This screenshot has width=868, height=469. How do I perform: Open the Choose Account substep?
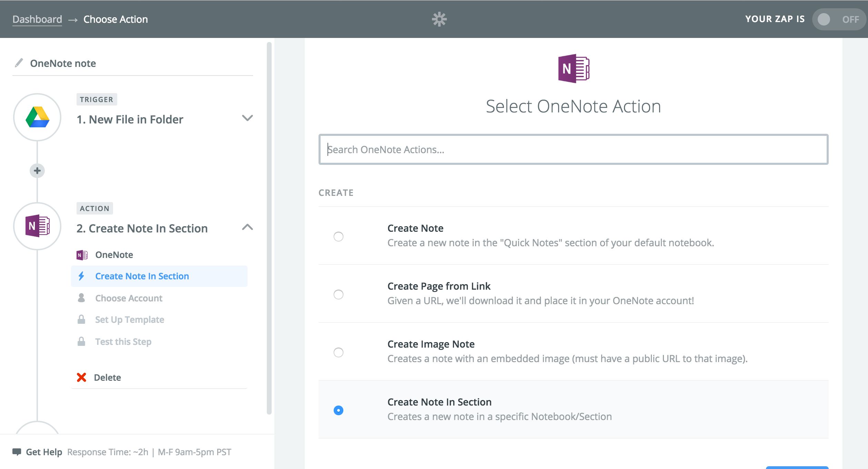click(x=159, y=298)
